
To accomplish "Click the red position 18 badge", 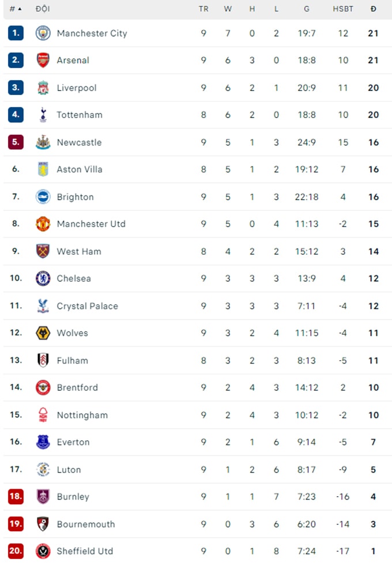I will click(x=16, y=497).
